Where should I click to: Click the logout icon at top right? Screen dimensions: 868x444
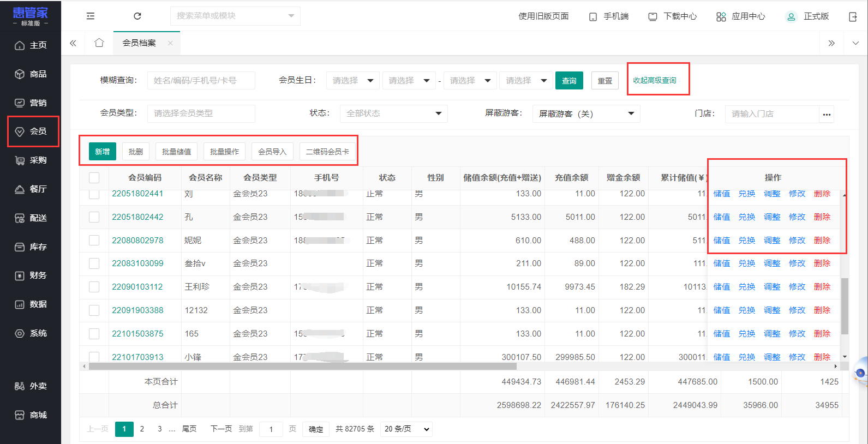click(853, 16)
